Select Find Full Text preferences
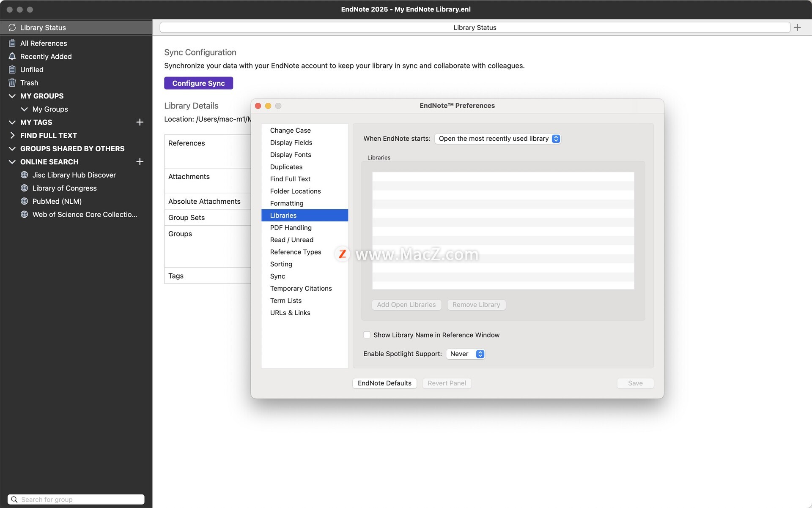 point(304,179)
